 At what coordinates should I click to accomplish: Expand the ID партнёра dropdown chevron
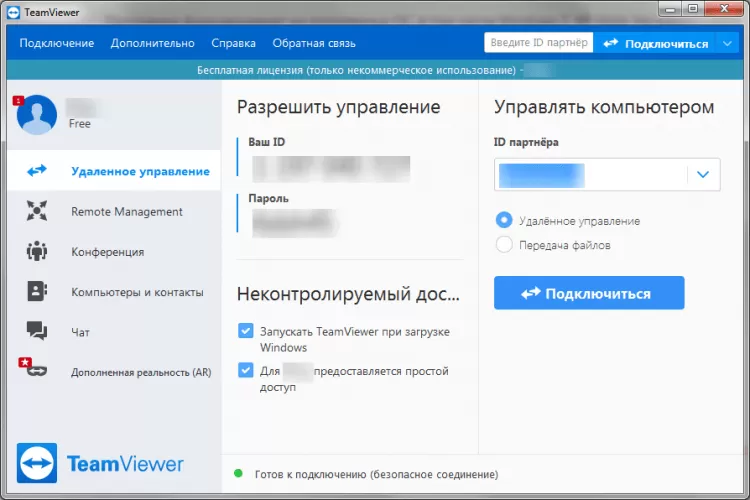[x=703, y=175]
